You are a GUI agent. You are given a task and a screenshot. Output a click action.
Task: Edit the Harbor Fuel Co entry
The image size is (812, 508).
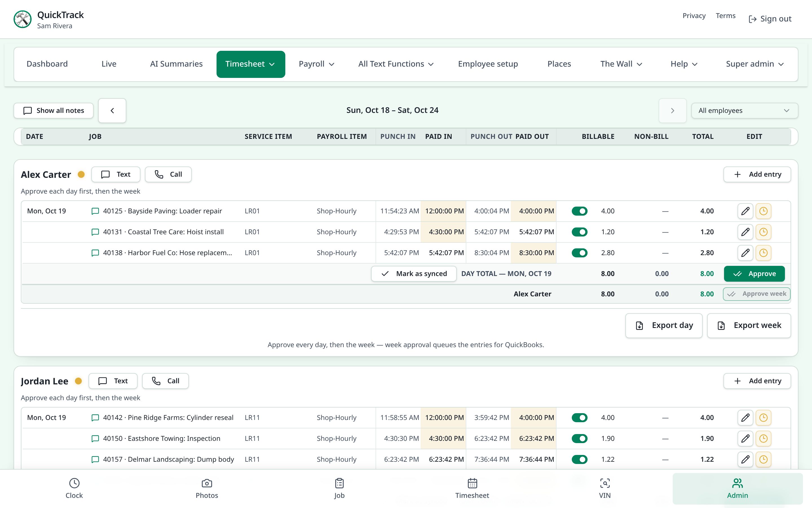point(745,253)
